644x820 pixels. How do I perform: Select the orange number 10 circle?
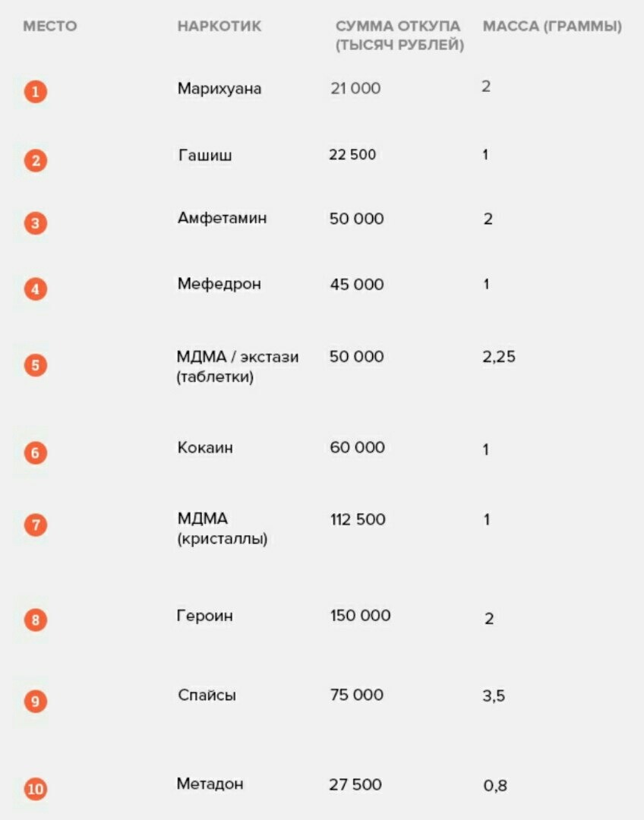35,789
